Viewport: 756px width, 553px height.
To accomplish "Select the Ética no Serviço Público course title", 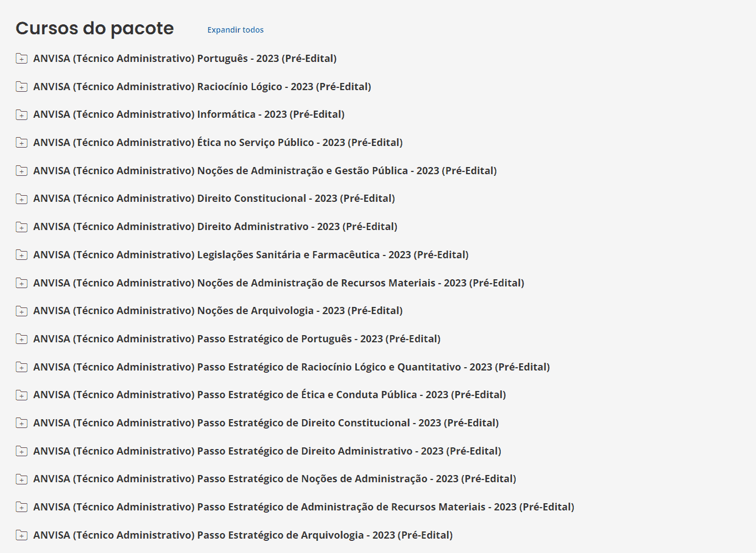I will tap(218, 143).
